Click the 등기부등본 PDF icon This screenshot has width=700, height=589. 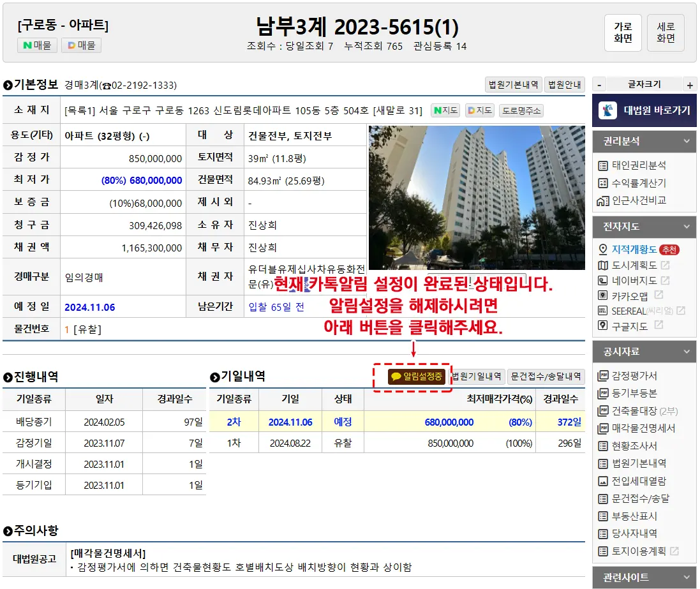pyautogui.click(x=602, y=393)
